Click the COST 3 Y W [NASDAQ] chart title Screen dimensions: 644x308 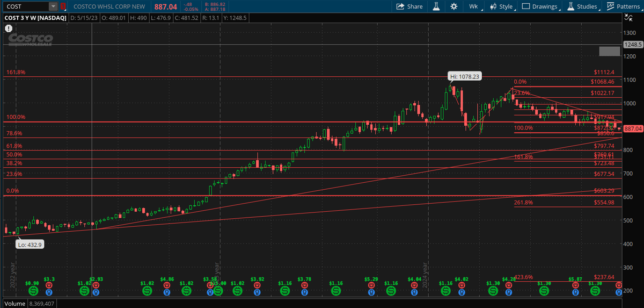tap(35, 18)
